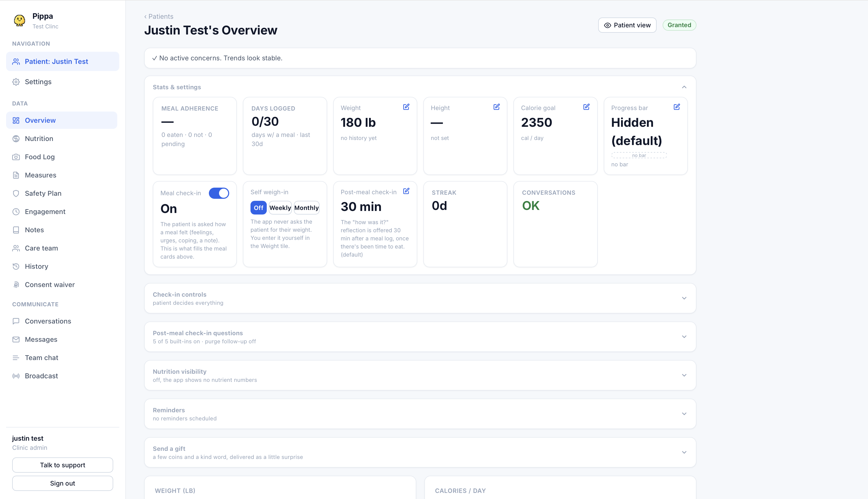Click the Notes book icon

[x=16, y=230]
